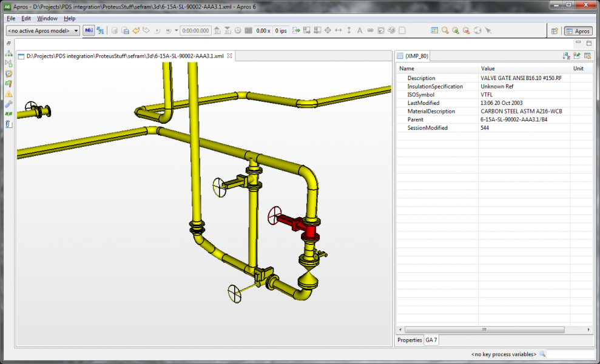This screenshot has width=600, height=364.
Task: Click the vertical double-arrow icon
Action: coord(349,30)
